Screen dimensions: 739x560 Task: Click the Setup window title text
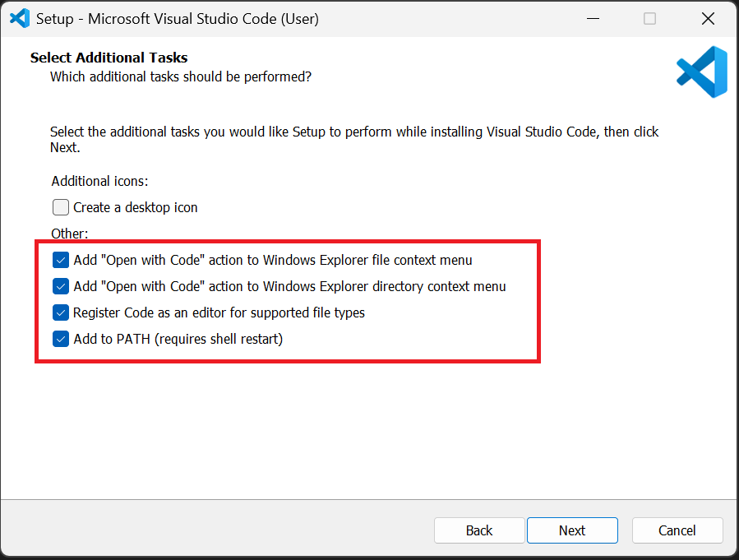tap(178, 19)
